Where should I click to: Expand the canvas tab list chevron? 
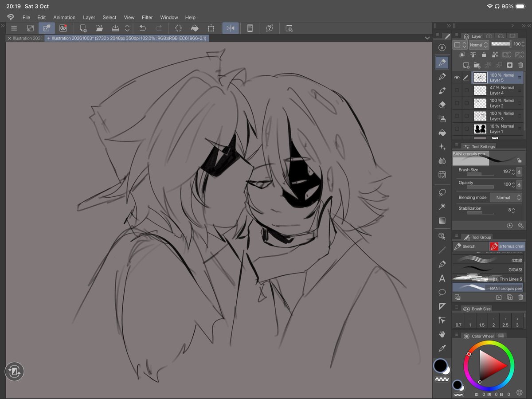click(427, 38)
